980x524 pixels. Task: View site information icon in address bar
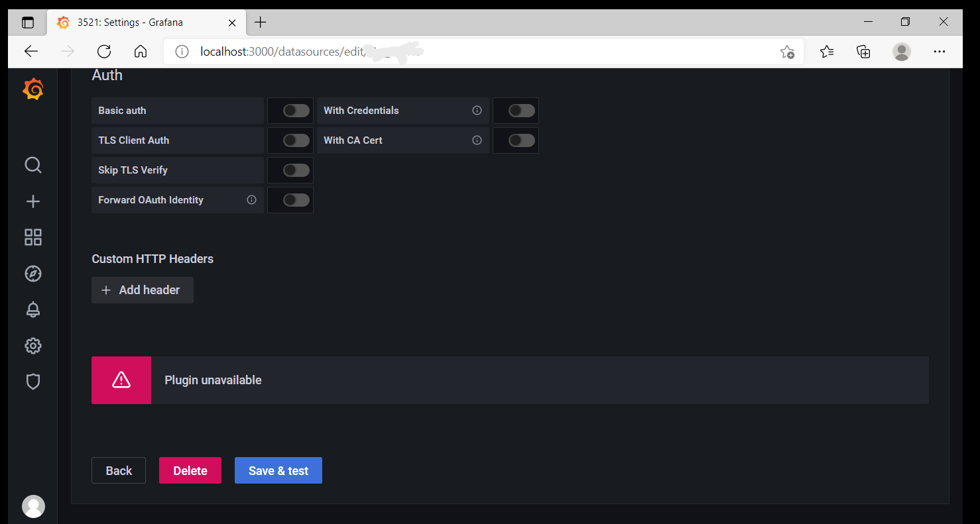(x=182, y=52)
